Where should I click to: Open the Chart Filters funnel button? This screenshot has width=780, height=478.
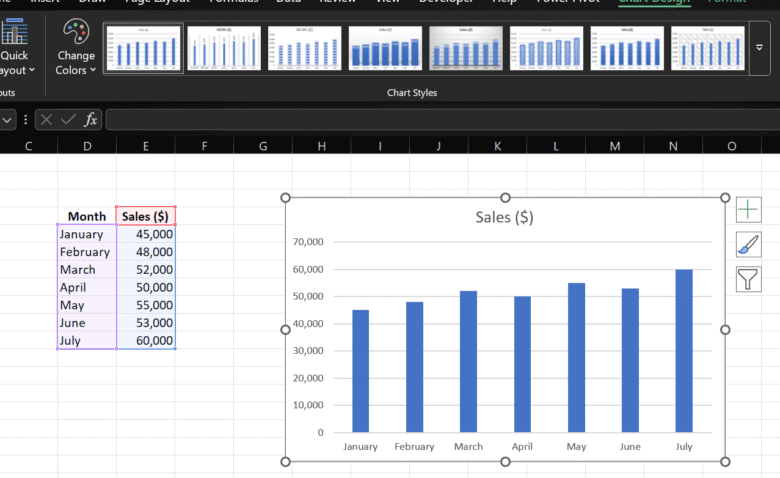pos(748,279)
